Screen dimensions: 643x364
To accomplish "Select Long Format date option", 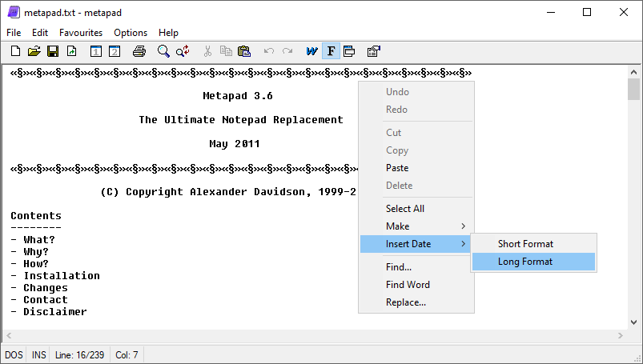I will point(533,262).
